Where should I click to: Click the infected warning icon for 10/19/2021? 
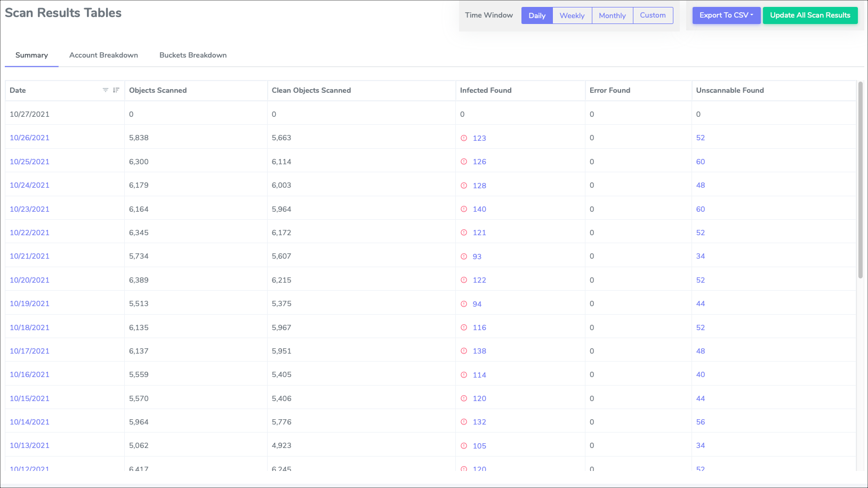coord(464,304)
